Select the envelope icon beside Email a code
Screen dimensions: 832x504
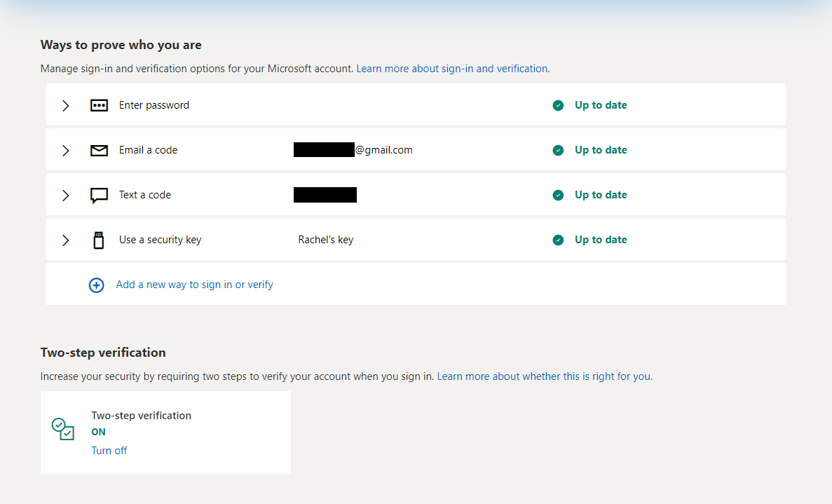(x=99, y=150)
